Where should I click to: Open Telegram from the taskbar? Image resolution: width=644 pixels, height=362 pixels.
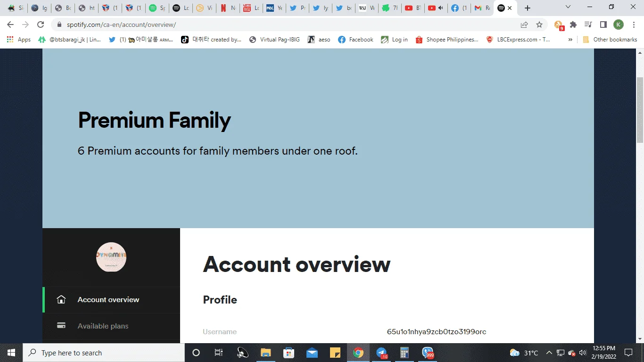tap(381, 353)
